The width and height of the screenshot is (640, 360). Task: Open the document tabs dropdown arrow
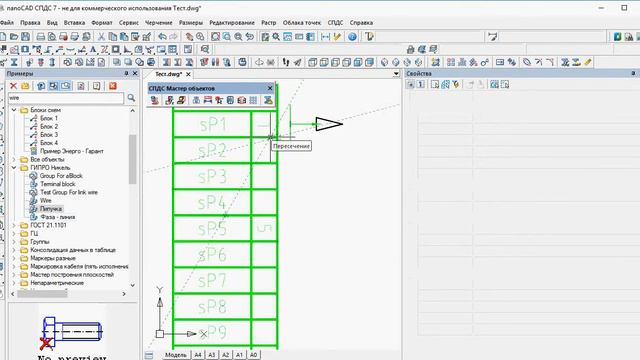point(396,74)
